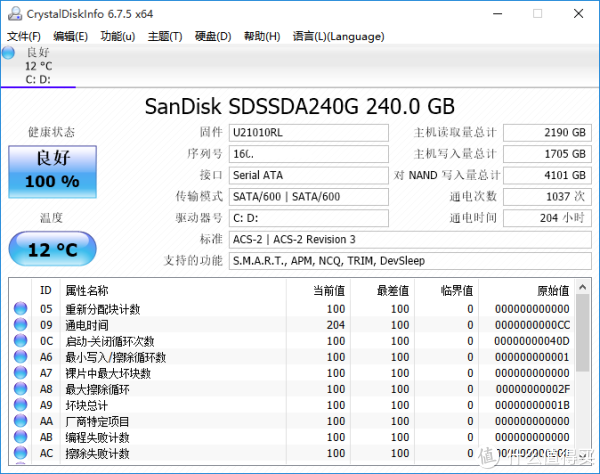Click the supported features field with S.M.A.R.T.
The height and width of the screenshot is (474, 600).
410,261
